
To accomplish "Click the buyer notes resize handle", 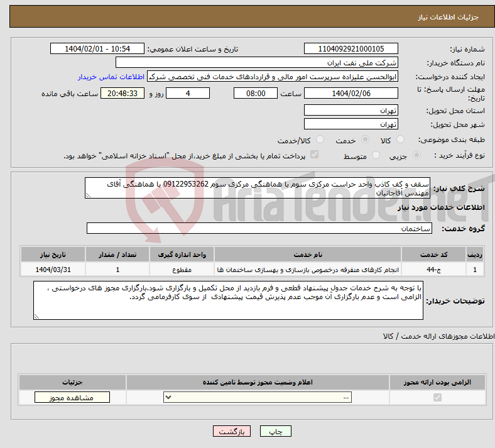I will 36,317.
